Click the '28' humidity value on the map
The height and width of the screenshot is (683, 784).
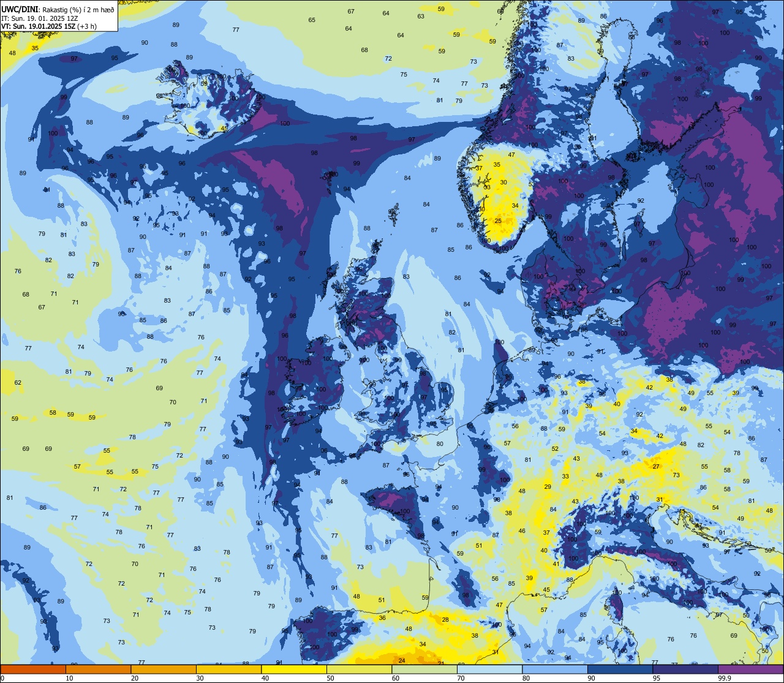(x=445, y=620)
